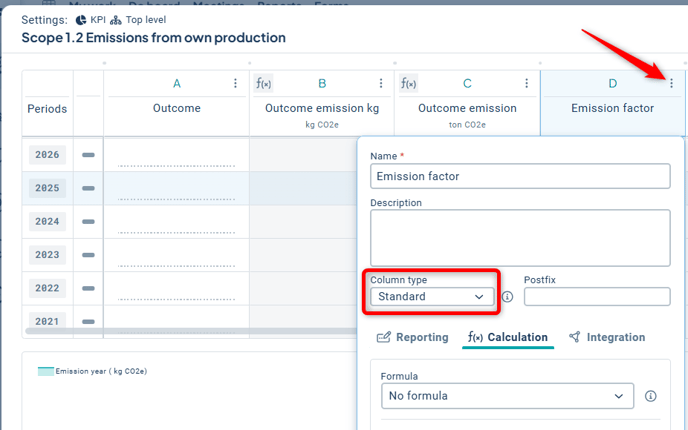Click the formula icon in column B
The image size is (688, 430).
(264, 84)
